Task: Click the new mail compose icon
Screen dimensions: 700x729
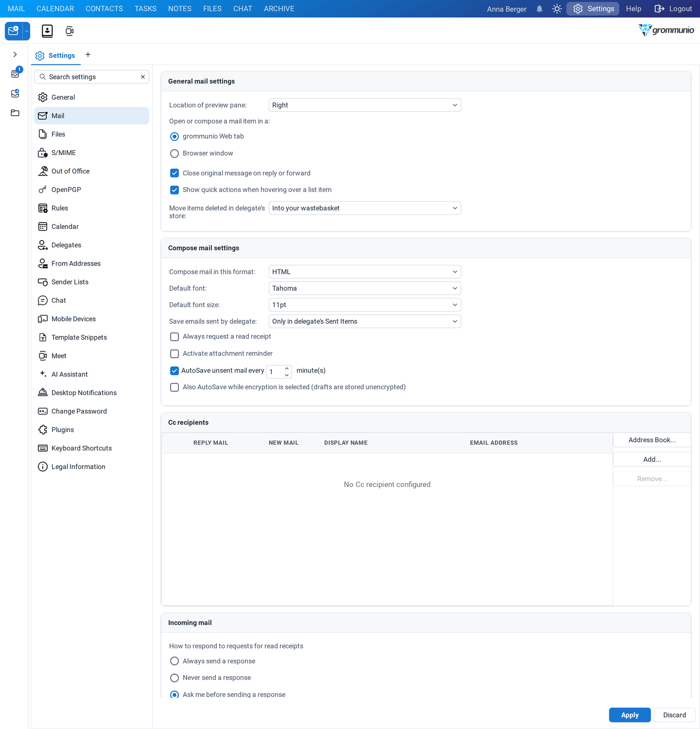Action: tap(14, 31)
